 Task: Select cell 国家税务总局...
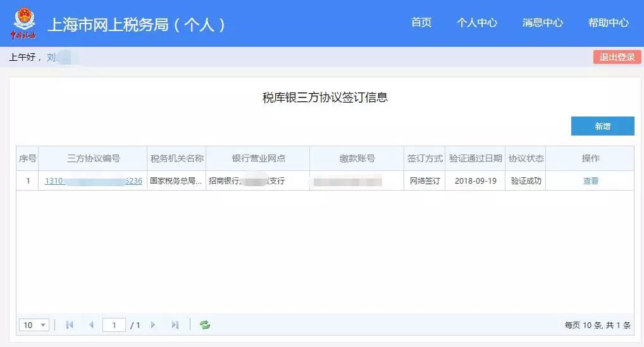pyautogui.click(x=176, y=181)
